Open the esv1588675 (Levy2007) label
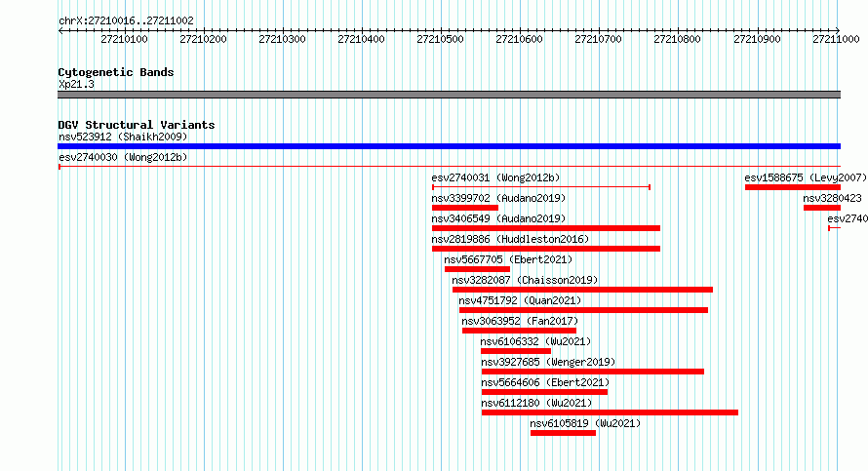The width and height of the screenshot is (868, 471). pos(806,177)
